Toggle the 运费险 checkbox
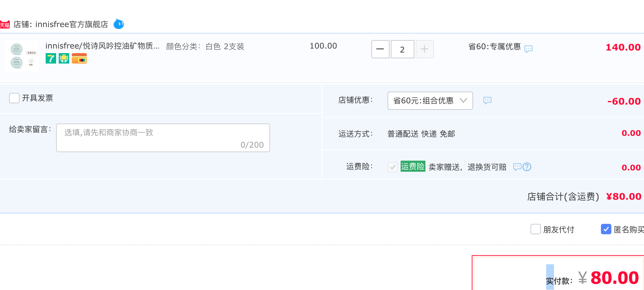Image resolution: width=644 pixels, height=290 pixels. pyautogui.click(x=393, y=167)
